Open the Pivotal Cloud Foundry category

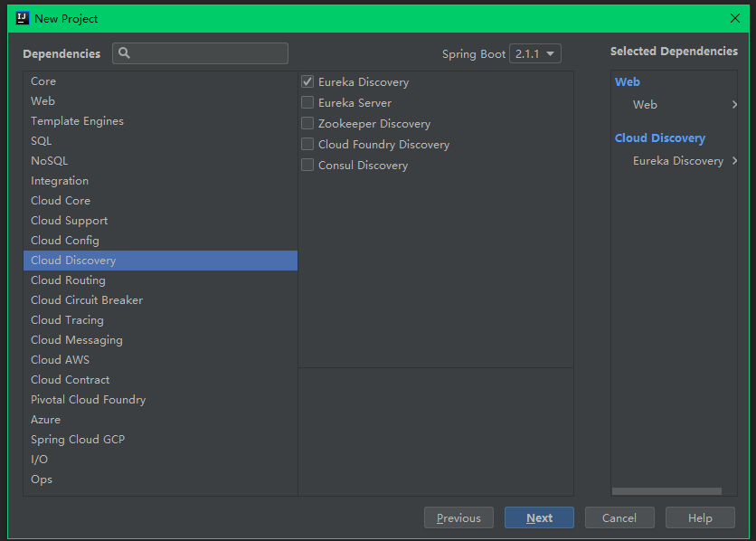coord(161,400)
